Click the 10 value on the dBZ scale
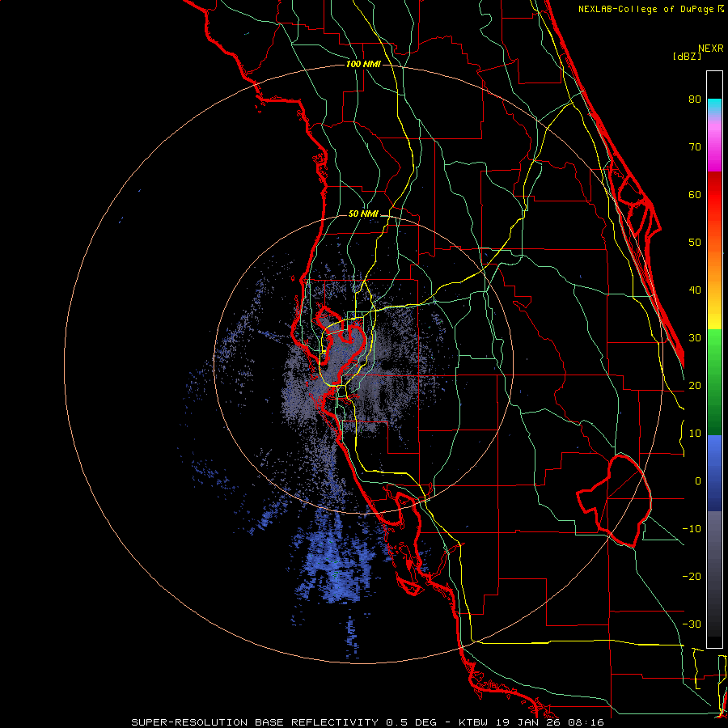 (x=695, y=434)
